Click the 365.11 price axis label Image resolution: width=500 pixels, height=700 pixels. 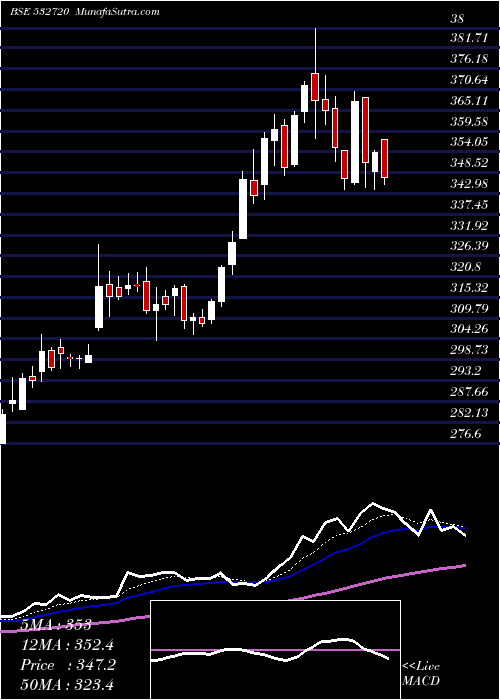[x=469, y=101]
